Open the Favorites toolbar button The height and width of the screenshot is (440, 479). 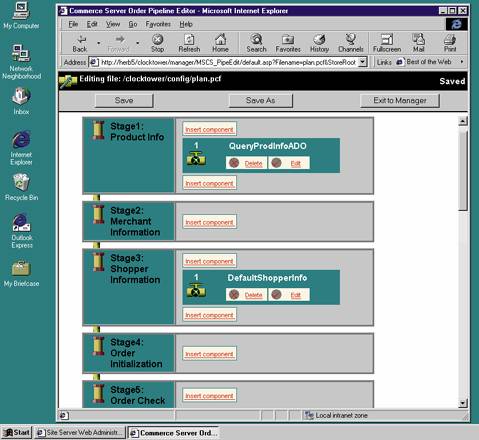tap(288, 43)
